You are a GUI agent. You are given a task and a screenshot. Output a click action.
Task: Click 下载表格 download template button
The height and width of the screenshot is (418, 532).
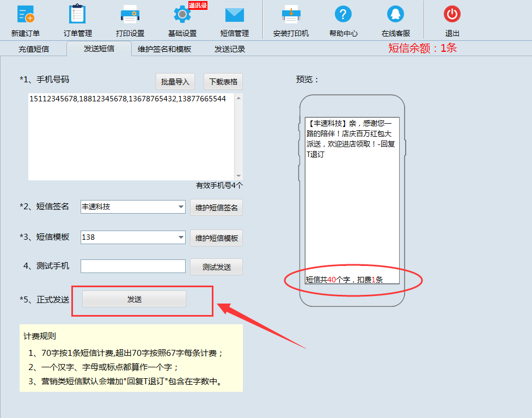point(223,82)
